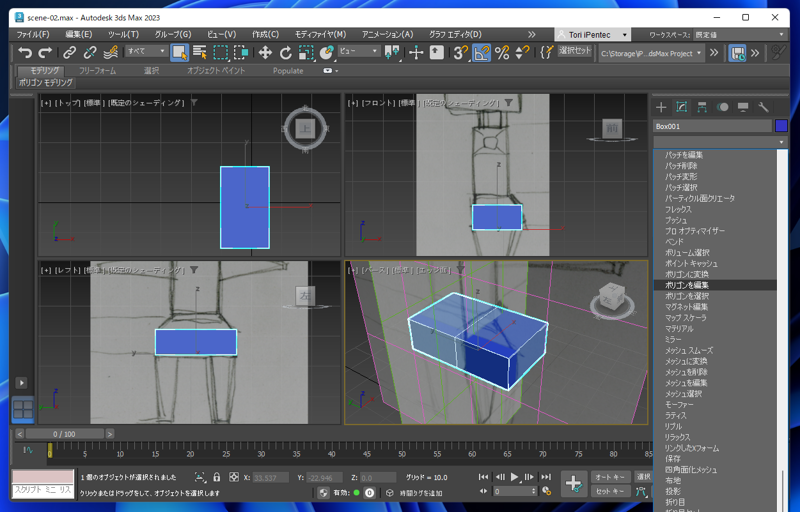This screenshot has height=512, width=800.
Task: Open the Utilities panel wrench icon
Action: [x=763, y=107]
